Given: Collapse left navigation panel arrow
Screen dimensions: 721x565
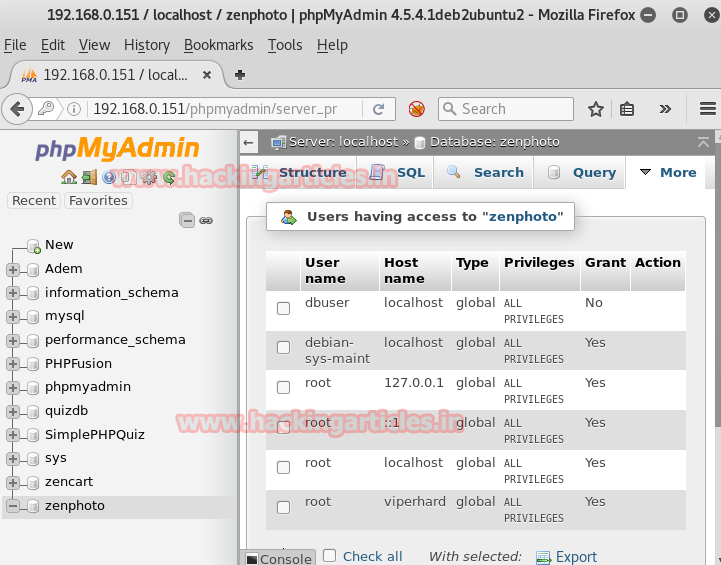Looking at the screenshot, I should [x=248, y=143].
